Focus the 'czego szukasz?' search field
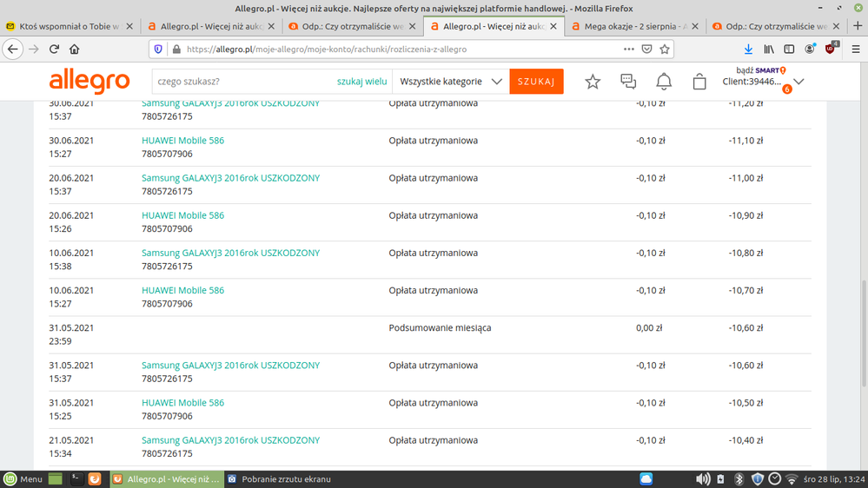Screen dimensions: 868x488 (x=243, y=82)
